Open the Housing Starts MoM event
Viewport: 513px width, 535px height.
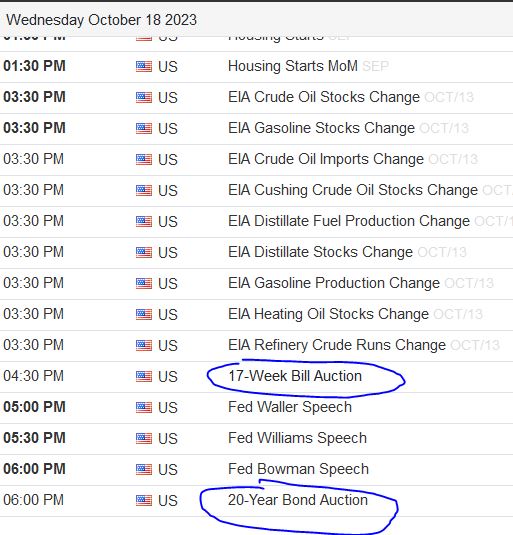[x=293, y=66]
